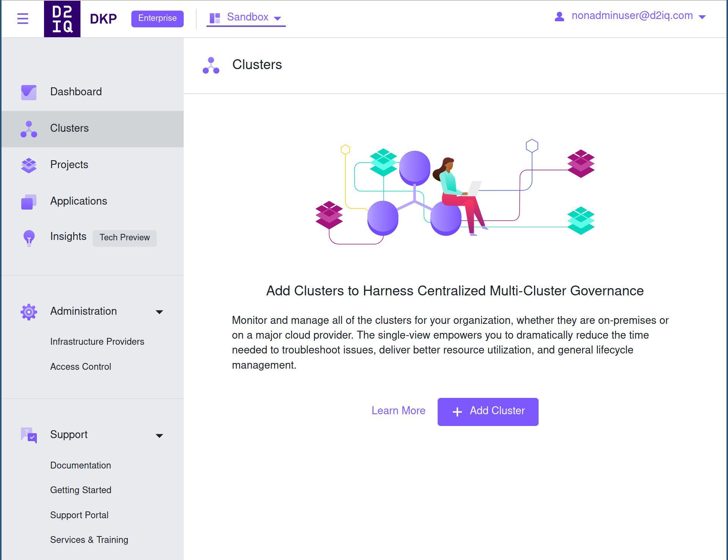Open Getting Started link
The width and height of the screenshot is (728, 560).
click(x=80, y=490)
